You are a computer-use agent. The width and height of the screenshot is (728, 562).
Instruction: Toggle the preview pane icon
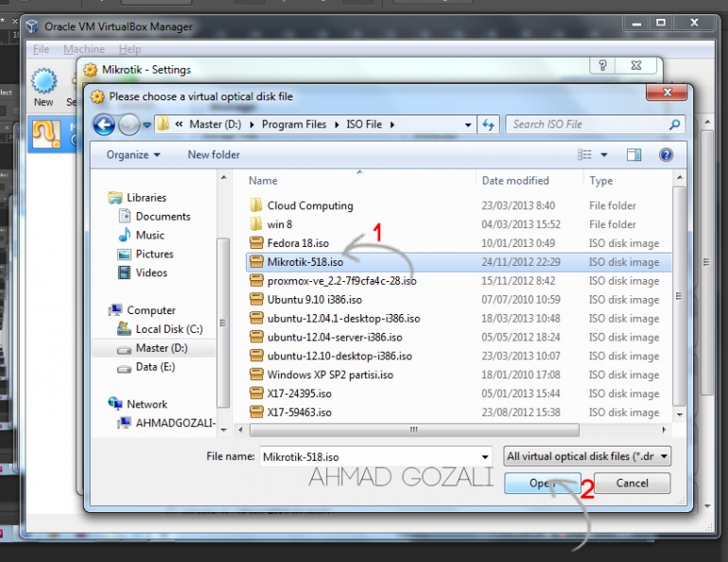[x=633, y=154]
